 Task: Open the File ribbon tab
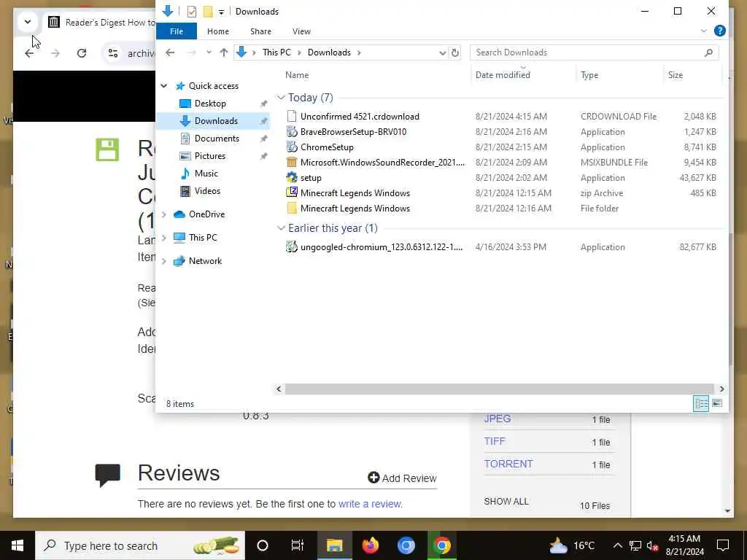tap(177, 31)
